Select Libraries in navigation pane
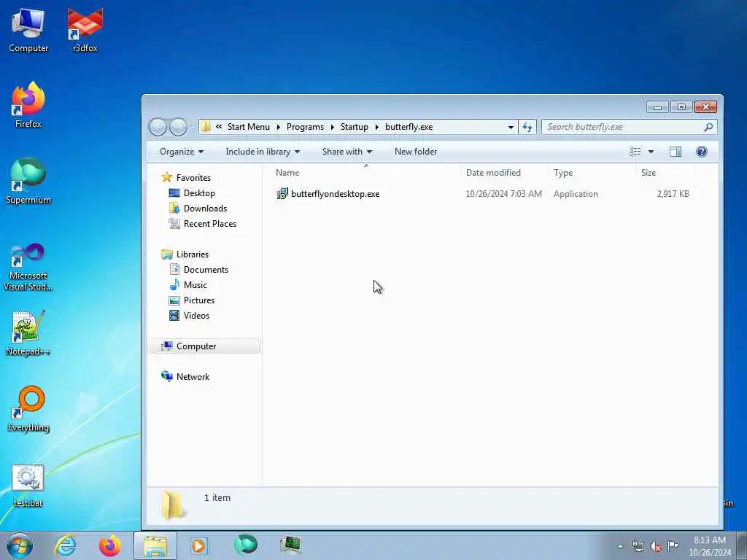 (x=192, y=254)
